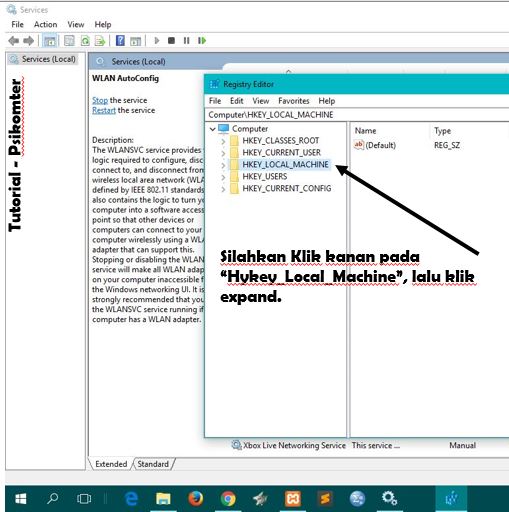509x512 pixels.
Task: Select Computer root in registry tree
Action: [250, 129]
